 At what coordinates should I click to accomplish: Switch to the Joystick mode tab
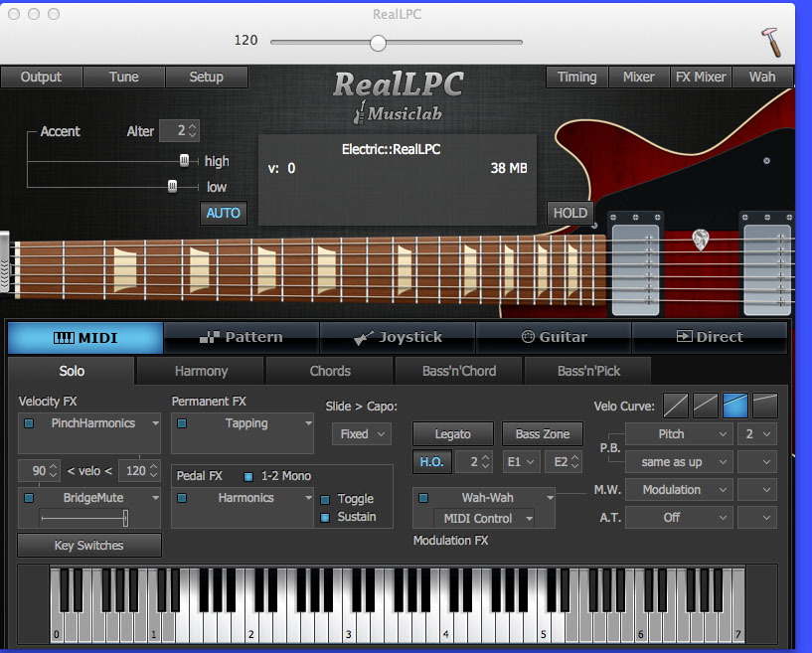398,337
